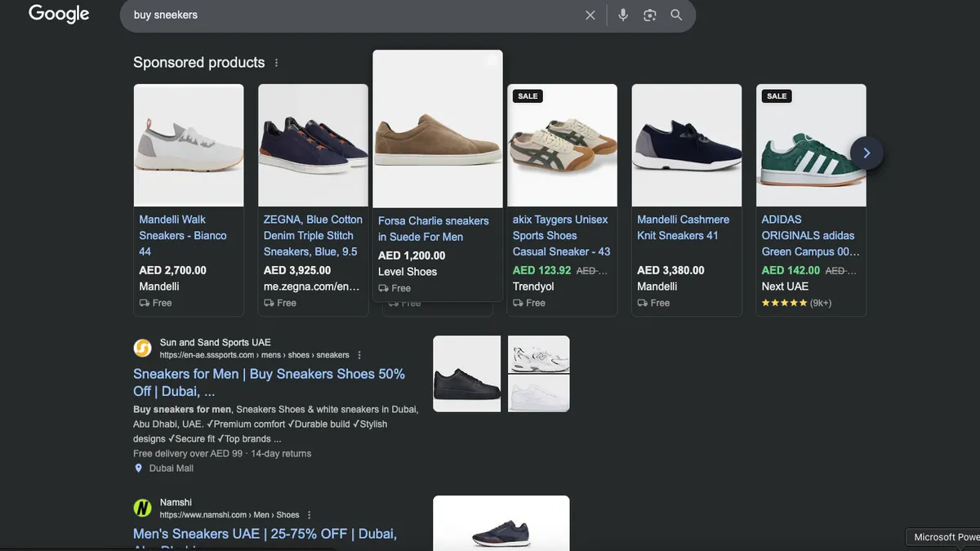Open the three-dot menu on the Namshi result

pyautogui.click(x=309, y=514)
